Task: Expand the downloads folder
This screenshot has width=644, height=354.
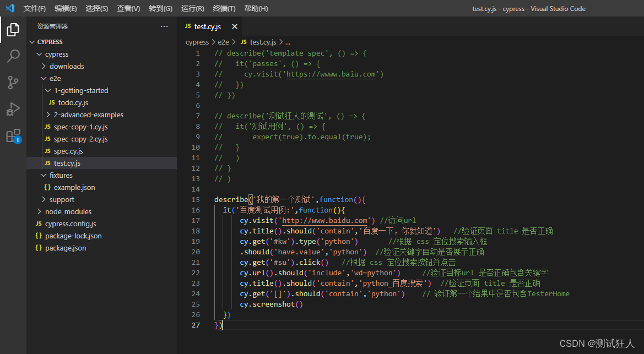Action: [44, 66]
